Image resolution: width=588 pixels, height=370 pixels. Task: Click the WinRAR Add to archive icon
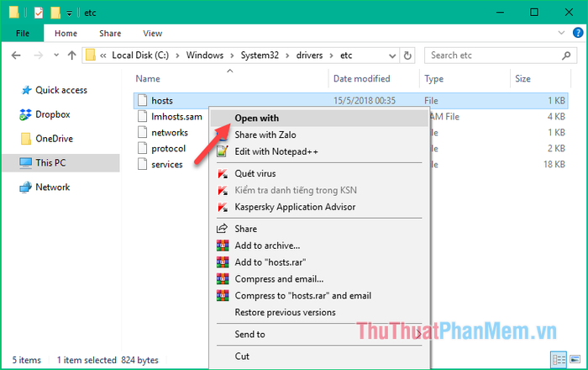click(223, 246)
